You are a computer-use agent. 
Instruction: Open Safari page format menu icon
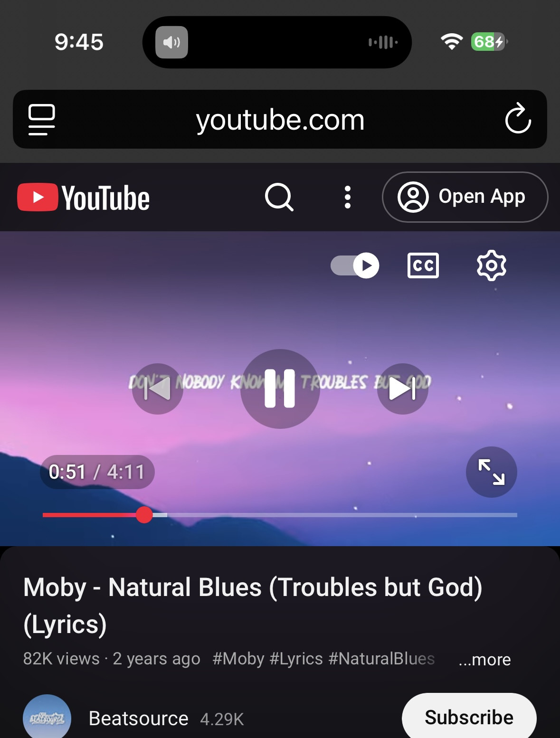pyautogui.click(x=42, y=119)
